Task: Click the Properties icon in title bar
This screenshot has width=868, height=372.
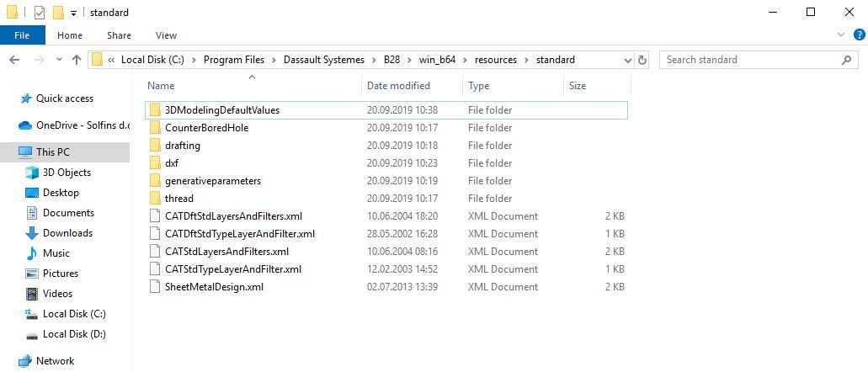Action: click(x=40, y=13)
